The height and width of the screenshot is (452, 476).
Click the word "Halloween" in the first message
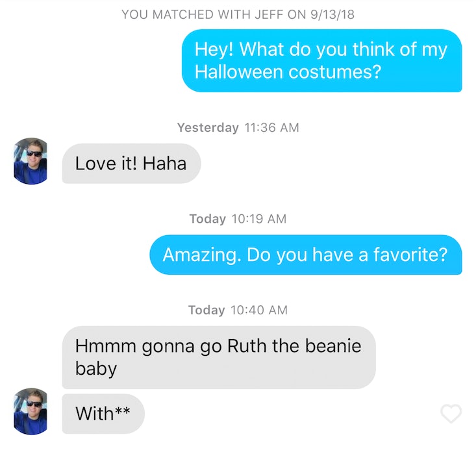pos(239,72)
